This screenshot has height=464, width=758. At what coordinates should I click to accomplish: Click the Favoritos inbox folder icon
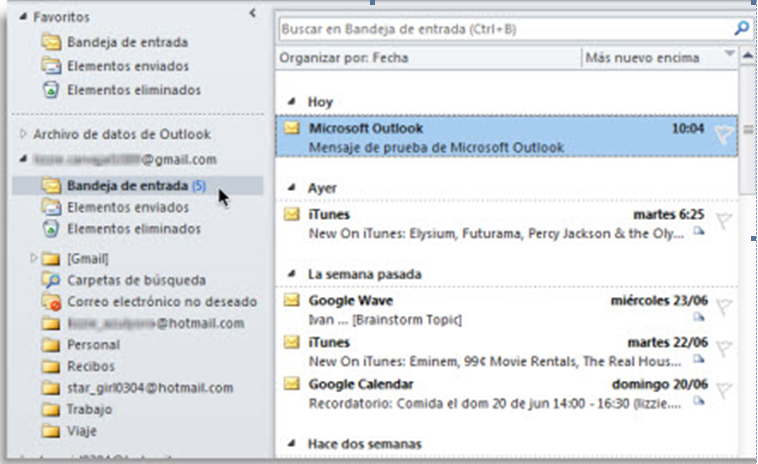coord(51,42)
